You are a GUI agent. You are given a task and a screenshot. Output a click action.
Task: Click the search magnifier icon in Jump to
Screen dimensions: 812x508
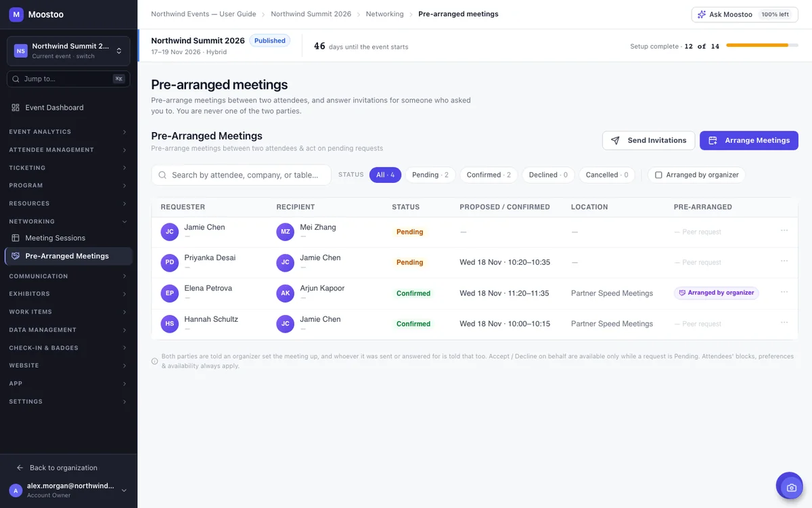(x=16, y=79)
